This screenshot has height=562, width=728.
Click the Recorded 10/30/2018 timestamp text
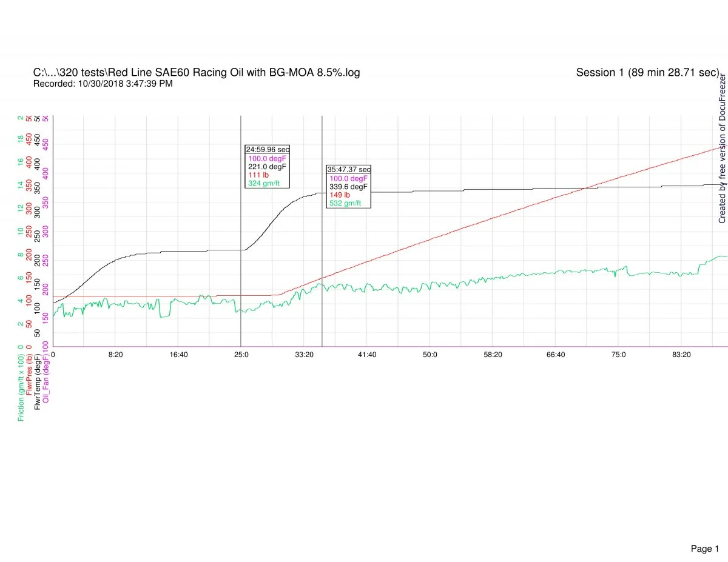tap(103, 84)
